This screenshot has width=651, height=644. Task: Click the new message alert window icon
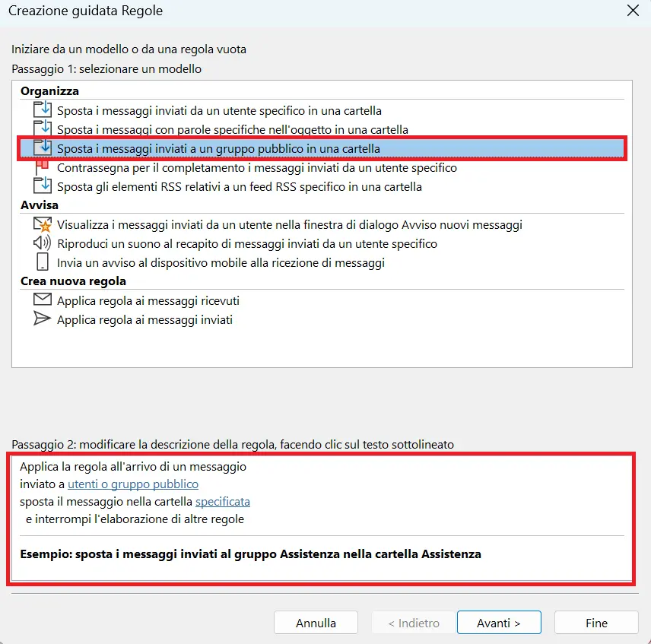coord(43,225)
